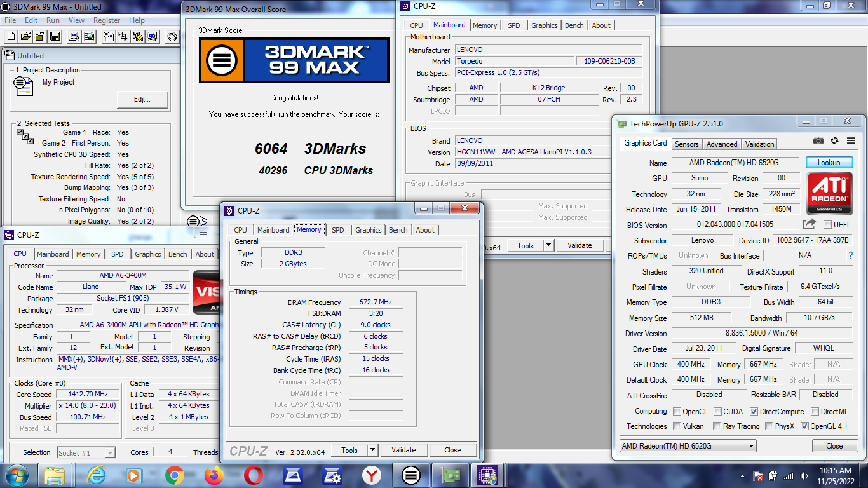
Task: Expand Tools arrow in CPU-Z Timings window
Action: coord(372,450)
